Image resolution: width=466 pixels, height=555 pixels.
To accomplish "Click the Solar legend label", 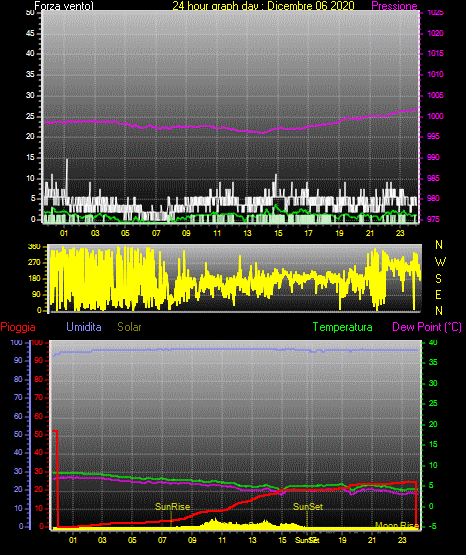I will (x=129, y=327).
